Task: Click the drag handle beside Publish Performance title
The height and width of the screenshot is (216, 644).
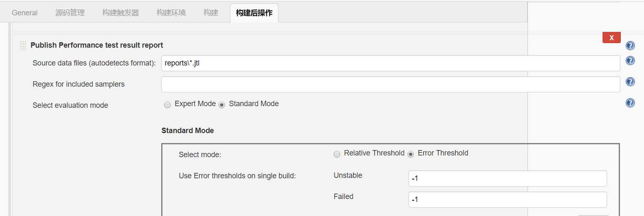Action: point(23,46)
